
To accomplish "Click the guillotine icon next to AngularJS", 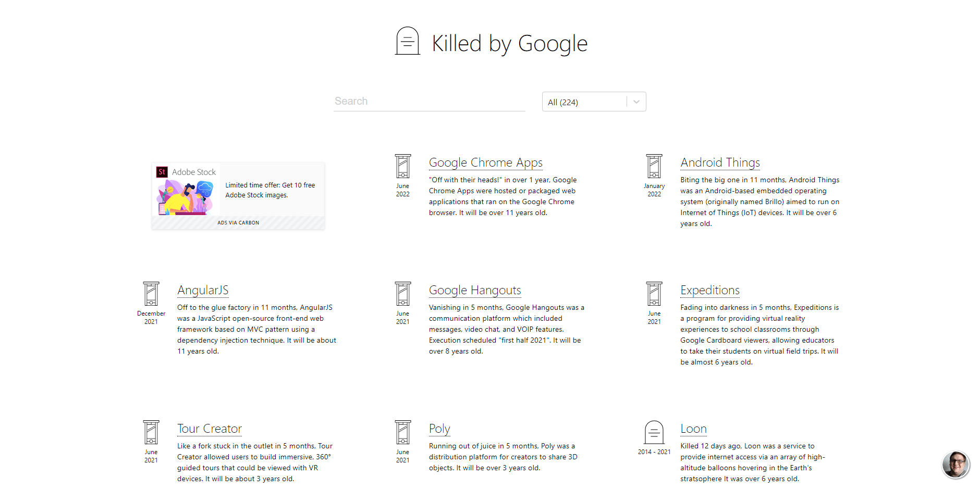I will 151,294.
